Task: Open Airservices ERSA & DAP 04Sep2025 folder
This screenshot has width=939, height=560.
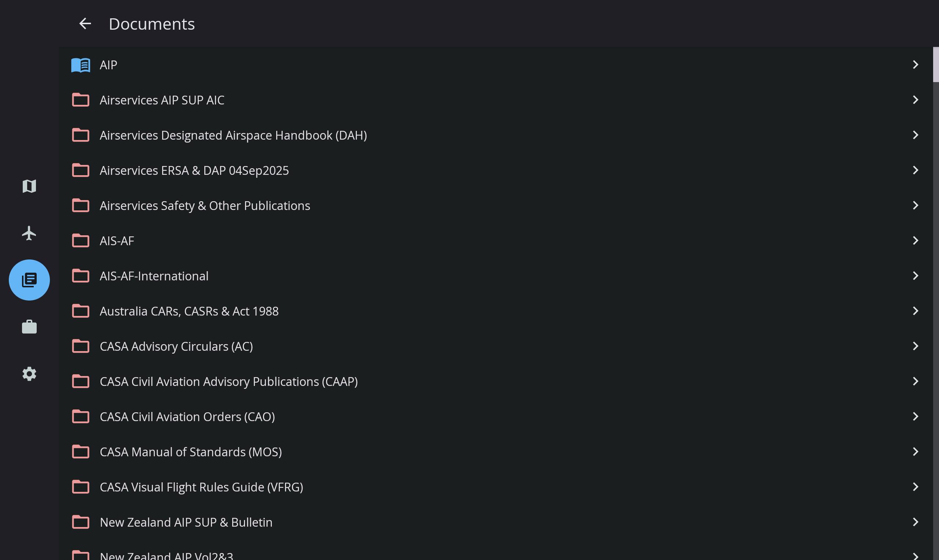Action: [194, 170]
